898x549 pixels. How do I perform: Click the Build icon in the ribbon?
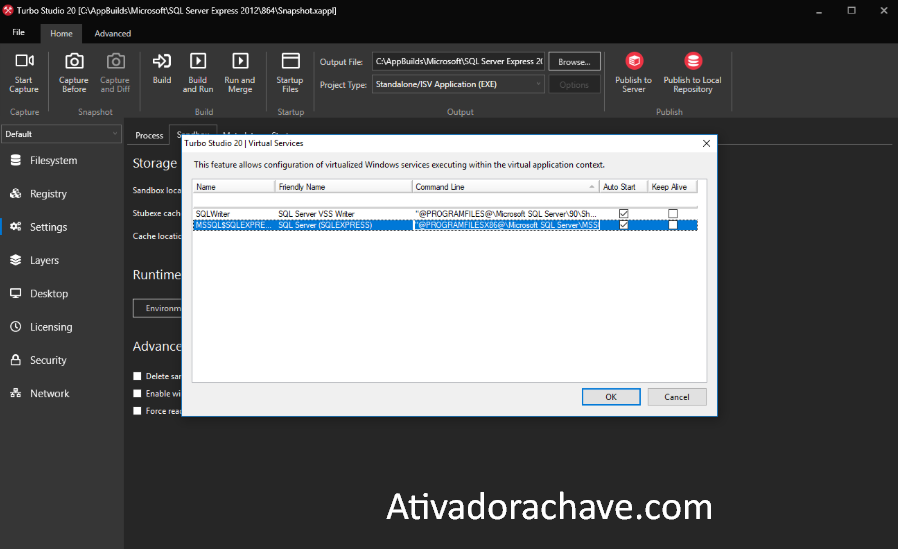pos(161,62)
